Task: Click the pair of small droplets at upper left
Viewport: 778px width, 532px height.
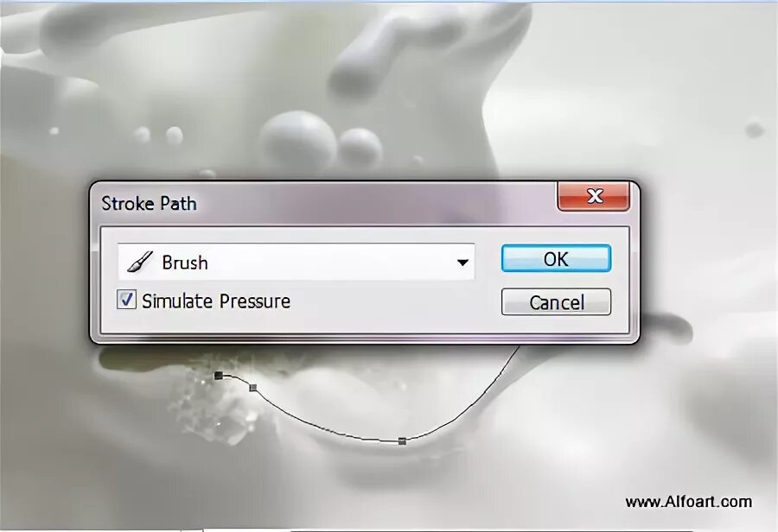Action: (158, 135)
